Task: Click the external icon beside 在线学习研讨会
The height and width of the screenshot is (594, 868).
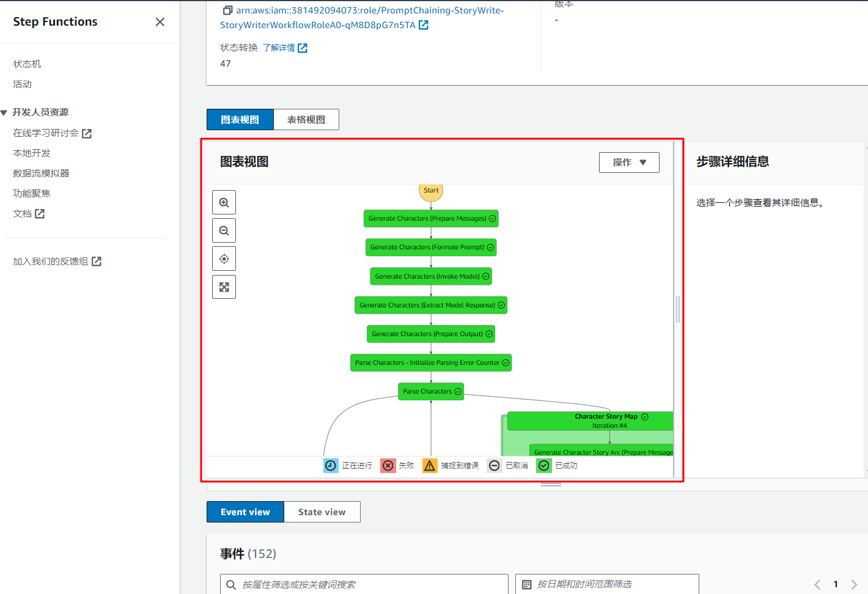Action: pos(87,133)
